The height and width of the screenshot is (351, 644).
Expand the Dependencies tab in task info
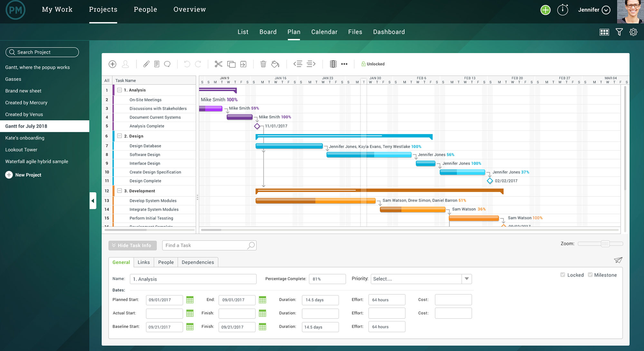click(x=197, y=262)
